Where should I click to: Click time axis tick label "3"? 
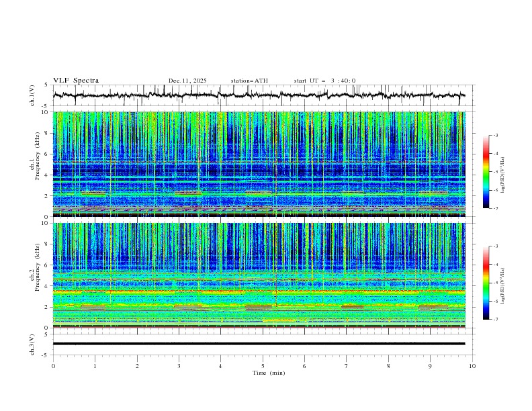click(179, 366)
